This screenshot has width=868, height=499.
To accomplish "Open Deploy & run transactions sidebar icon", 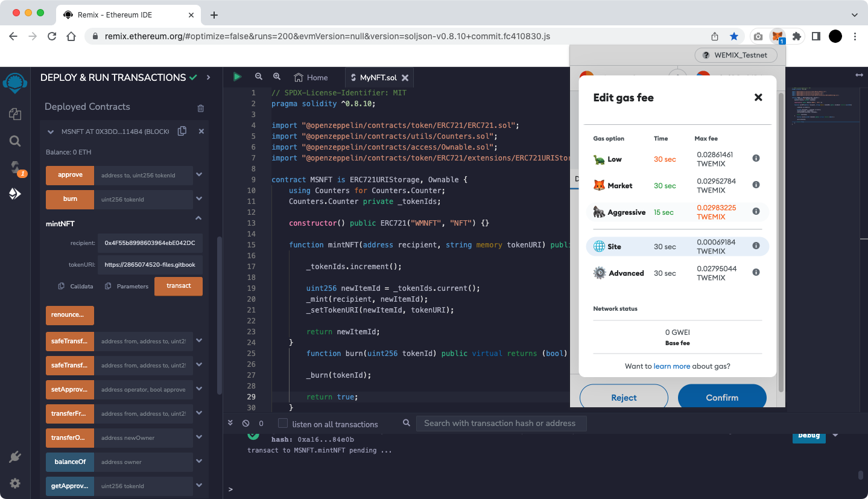I will coord(15,194).
